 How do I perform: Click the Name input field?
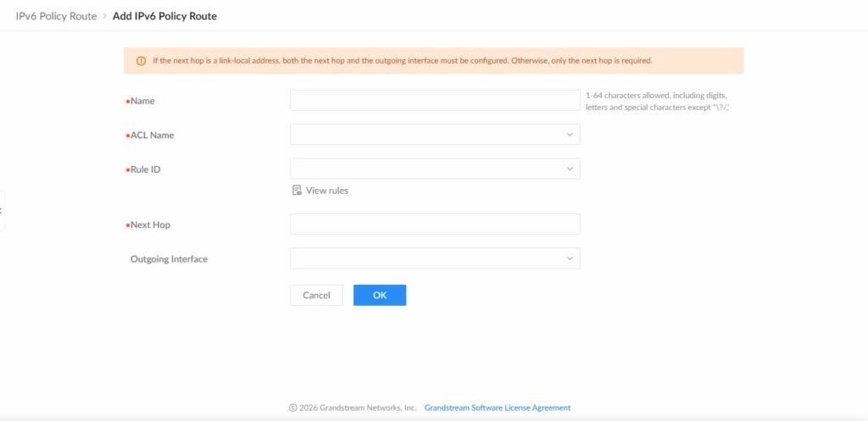coord(435,100)
